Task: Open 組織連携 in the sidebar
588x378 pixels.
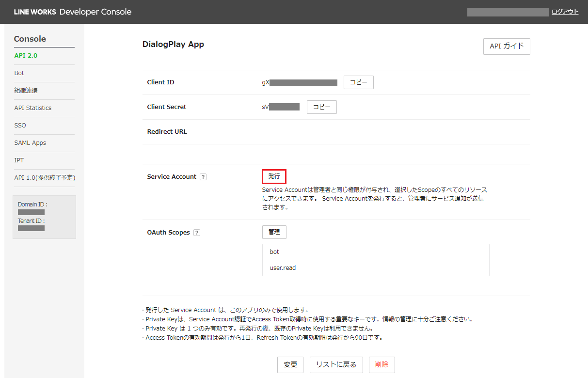Action: [x=26, y=91]
